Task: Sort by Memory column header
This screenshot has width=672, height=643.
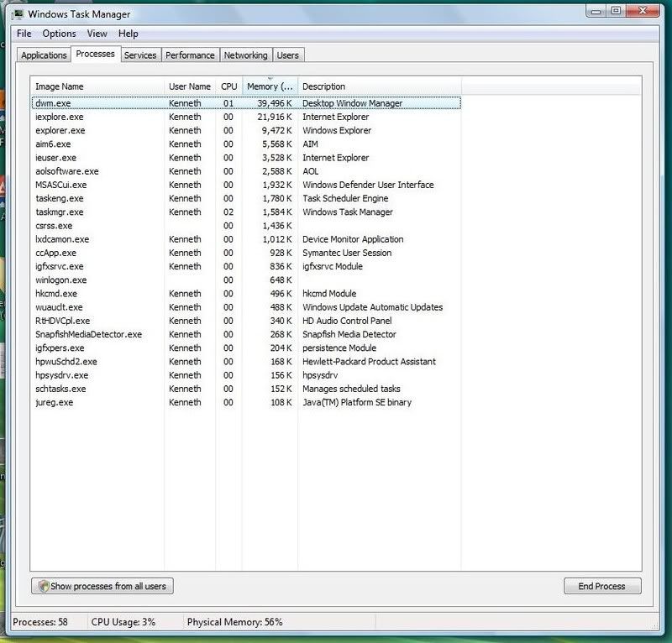Action: [270, 86]
